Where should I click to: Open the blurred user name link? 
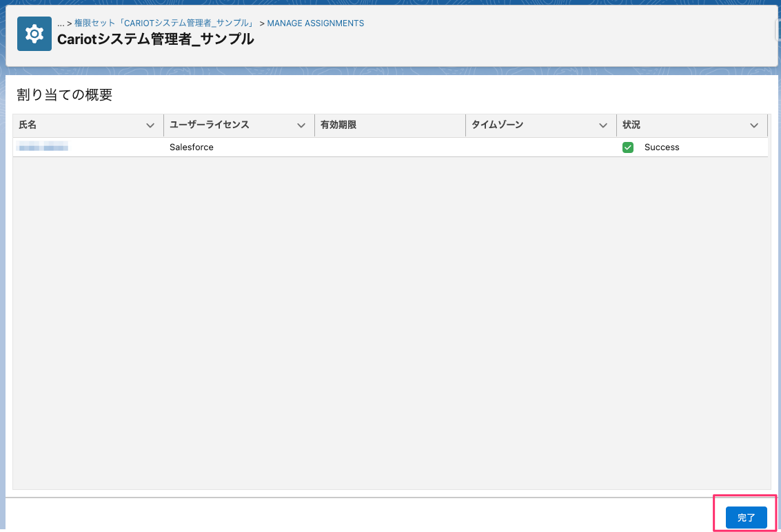coord(42,147)
